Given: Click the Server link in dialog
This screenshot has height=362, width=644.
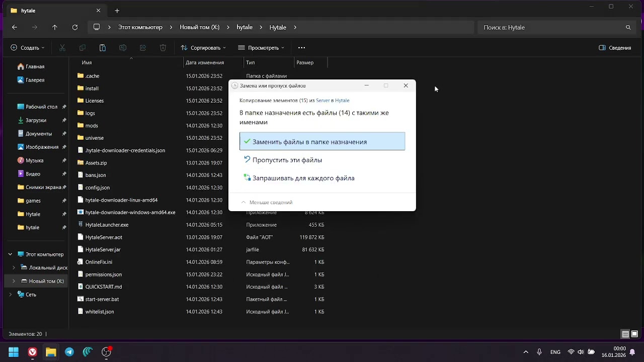Looking at the screenshot, I should tap(323, 101).
